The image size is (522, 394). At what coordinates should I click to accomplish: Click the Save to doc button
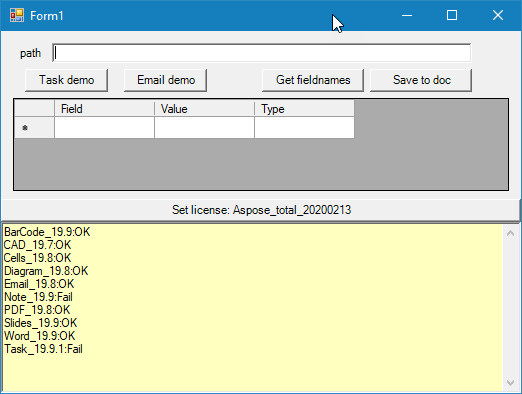click(421, 80)
